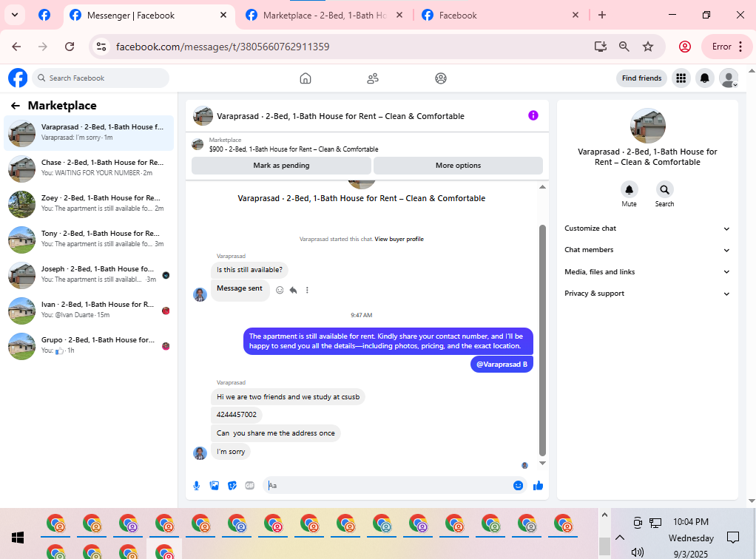Expand the Customize chat section
This screenshot has width=756, height=559.
pos(647,228)
